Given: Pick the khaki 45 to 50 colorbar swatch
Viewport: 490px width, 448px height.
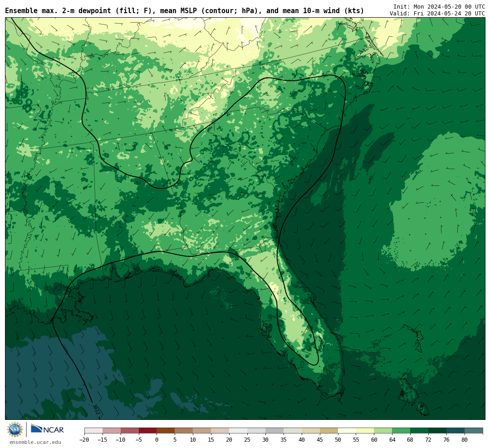Looking at the screenshot, I should (x=329, y=431).
